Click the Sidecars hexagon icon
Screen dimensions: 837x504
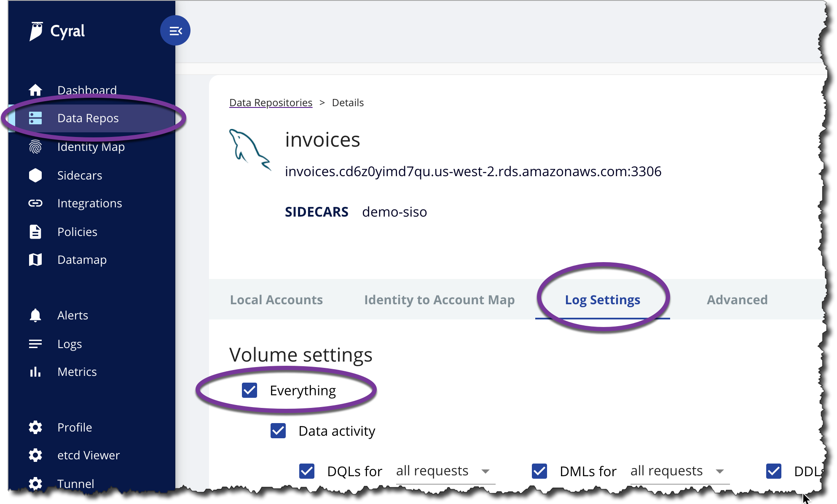[35, 175]
